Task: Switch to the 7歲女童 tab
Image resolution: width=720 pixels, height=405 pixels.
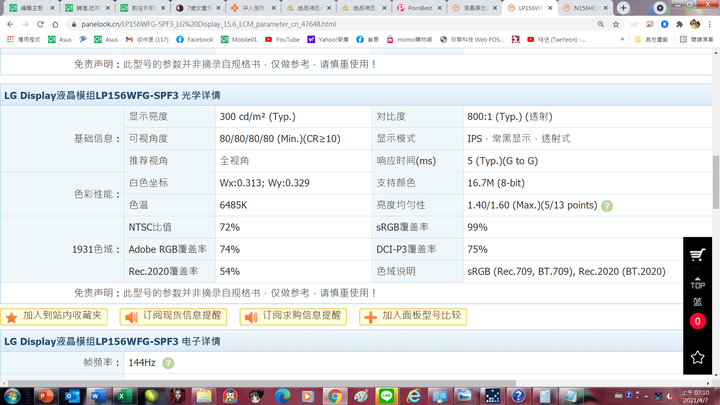Action: pos(198,8)
